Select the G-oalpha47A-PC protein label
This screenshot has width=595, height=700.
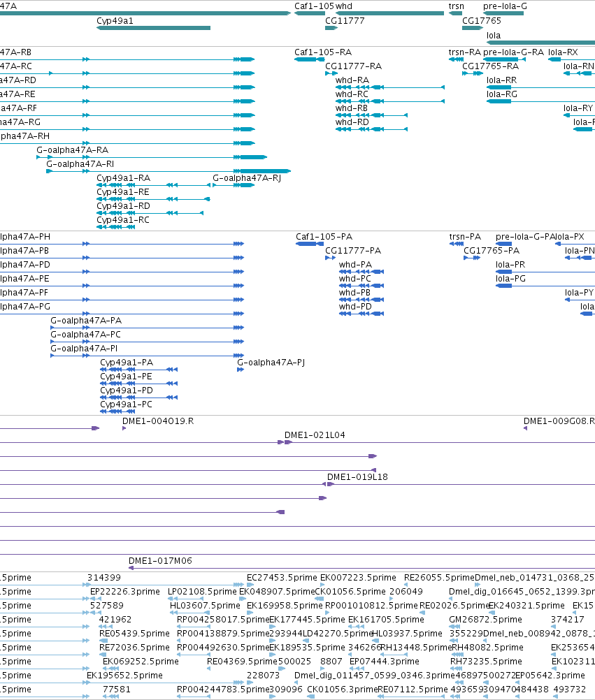point(85,335)
